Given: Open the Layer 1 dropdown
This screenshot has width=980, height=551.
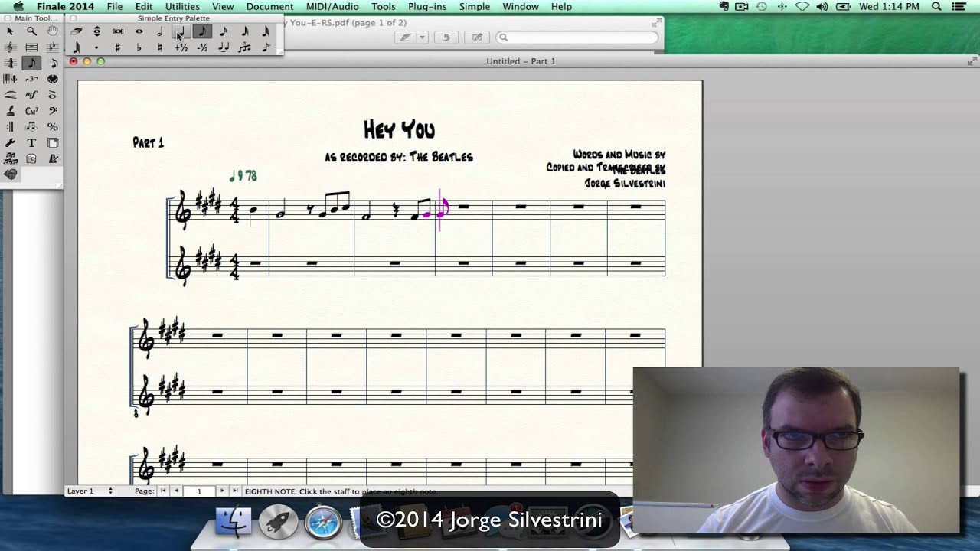Looking at the screenshot, I should pos(90,491).
